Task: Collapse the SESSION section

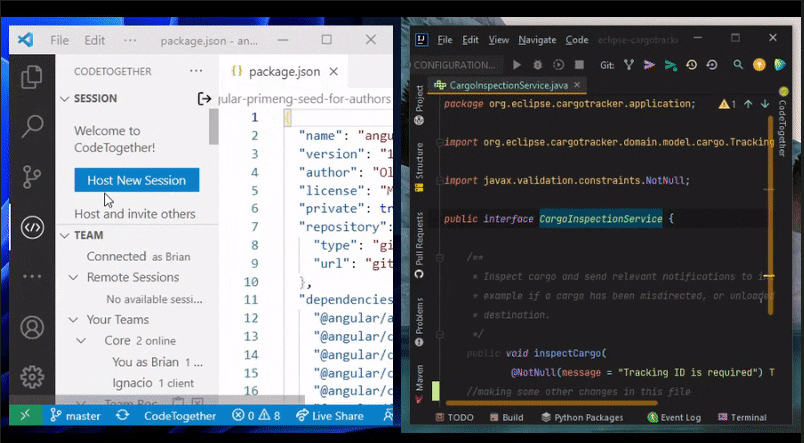Action: (x=65, y=98)
